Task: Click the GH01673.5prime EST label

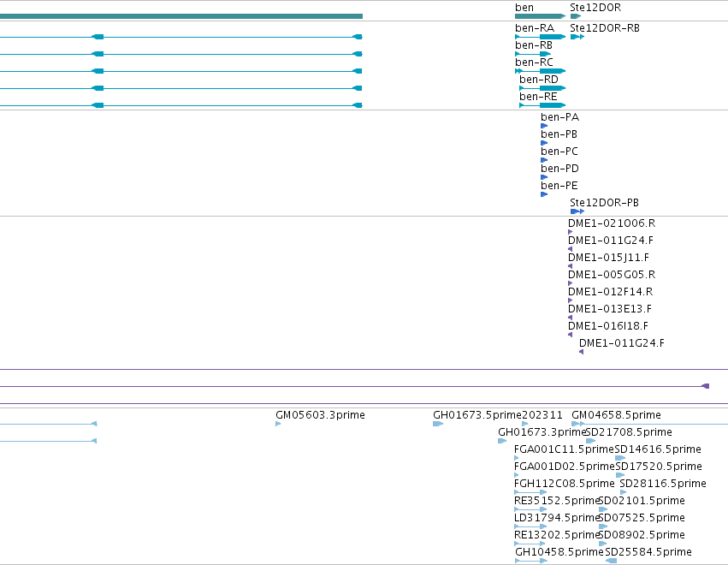Action: (x=477, y=415)
